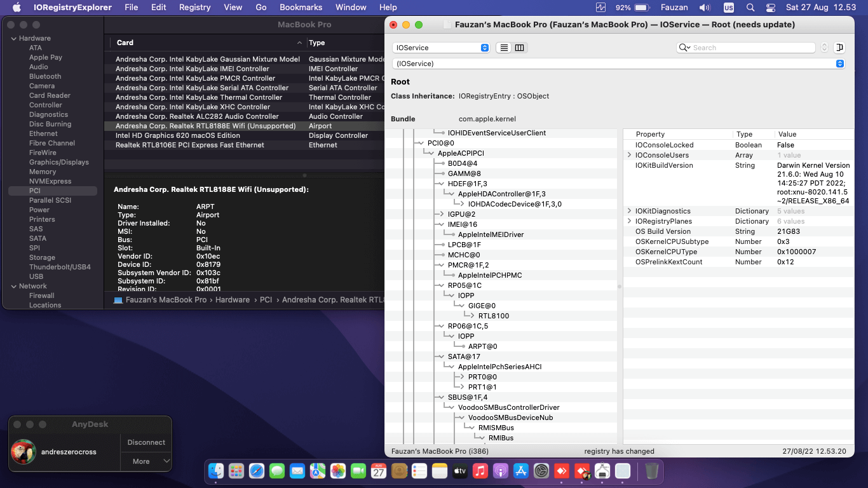Switch to list view in IORegistryExplorer
The image size is (868, 488).
(x=504, y=48)
